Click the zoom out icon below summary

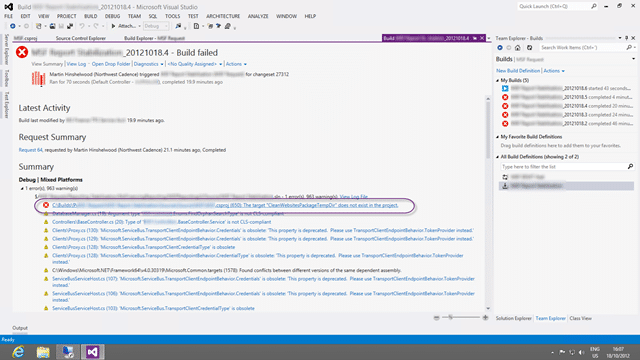[x=436, y=318]
